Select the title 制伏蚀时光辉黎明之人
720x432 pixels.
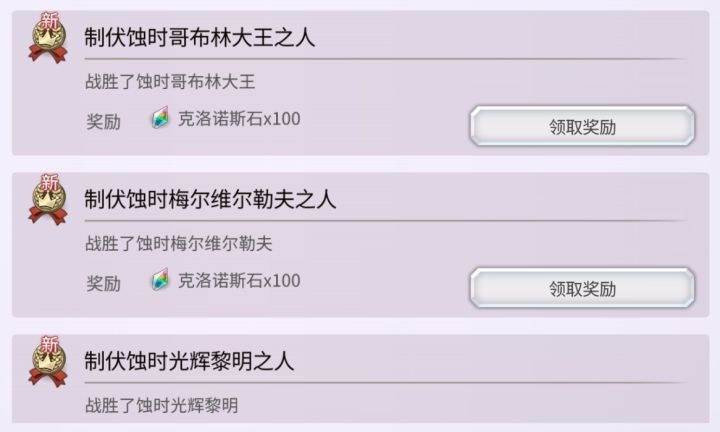pyautogui.click(x=189, y=361)
